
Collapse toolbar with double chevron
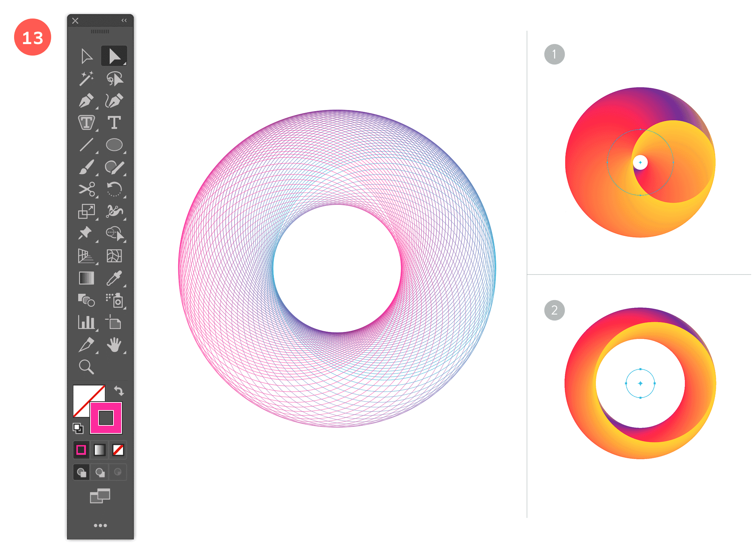pyautogui.click(x=124, y=20)
